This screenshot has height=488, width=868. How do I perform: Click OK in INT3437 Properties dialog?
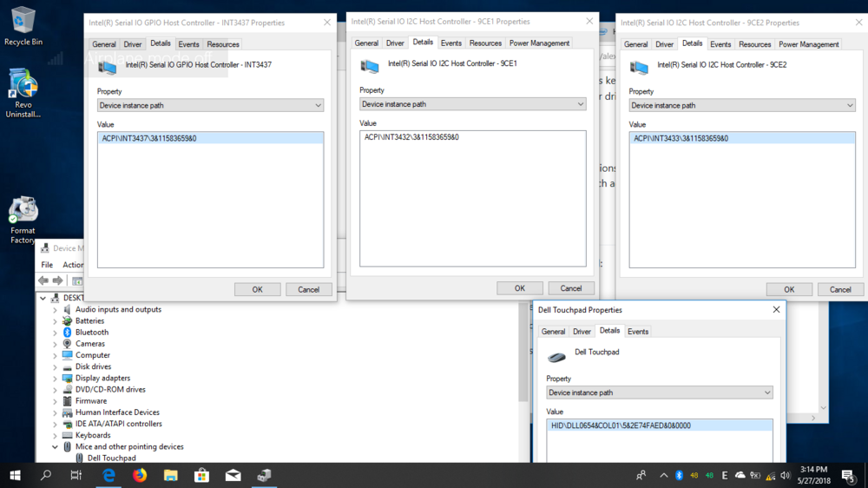coord(258,289)
